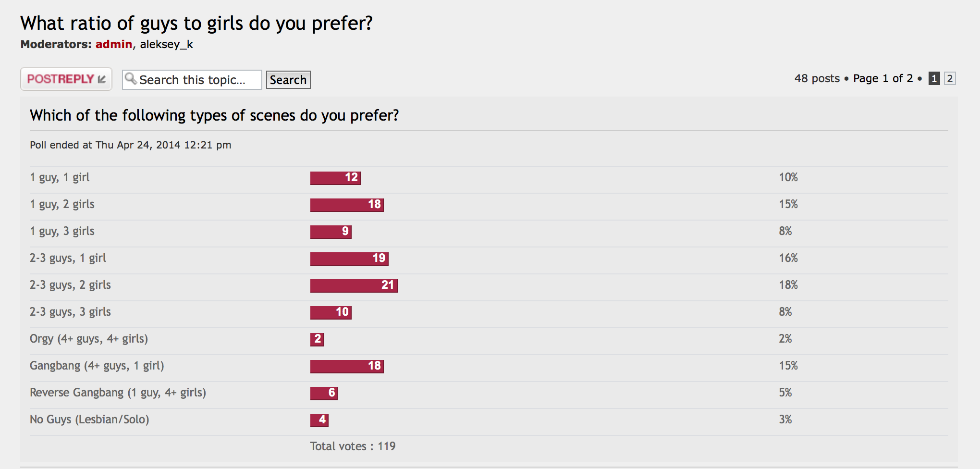Click the poll bar showing 19 votes
Image resolution: width=980 pixels, height=469 pixels.
[x=349, y=259]
